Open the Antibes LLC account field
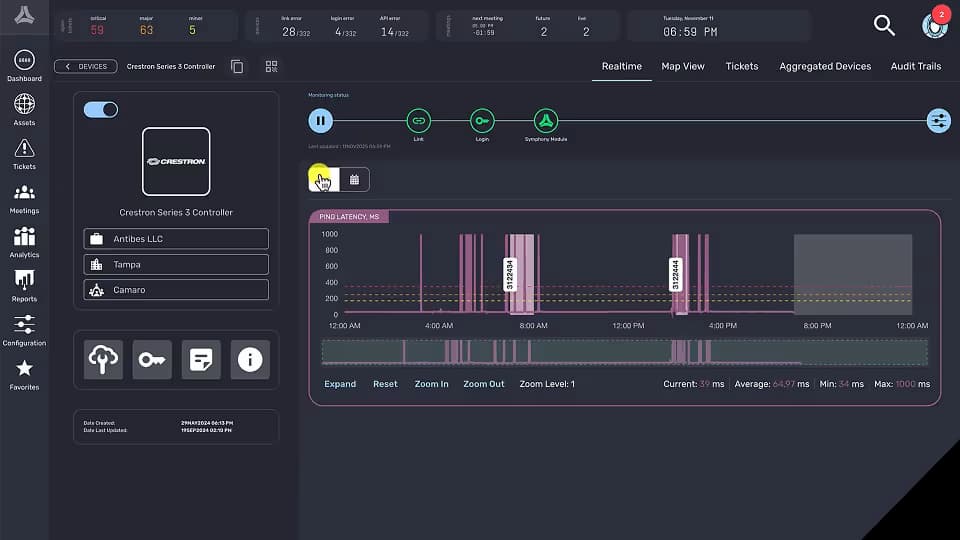The height and width of the screenshot is (540, 960). (x=176, y=239)
